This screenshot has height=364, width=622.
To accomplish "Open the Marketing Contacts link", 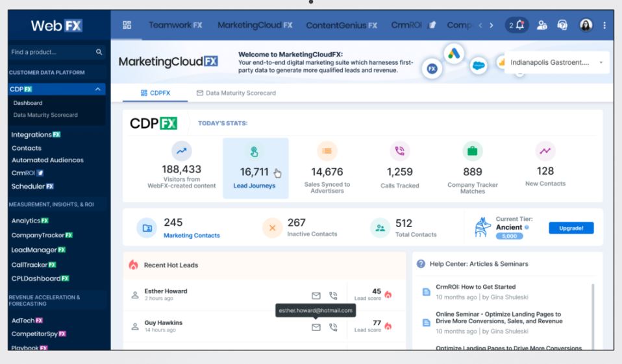I will [x=192, y=235].
